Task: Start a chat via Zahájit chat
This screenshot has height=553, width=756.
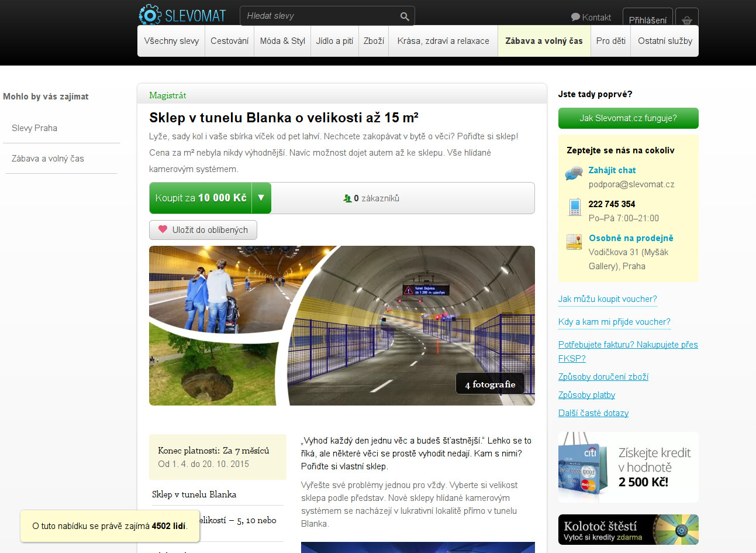Action: (612, 170)
